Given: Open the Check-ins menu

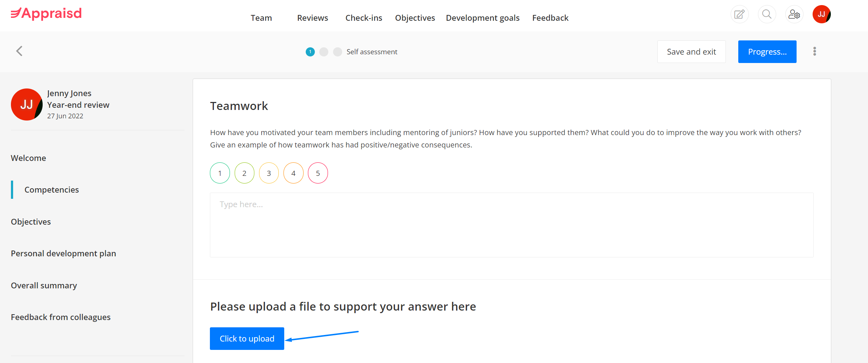Looking at the screenshot, I should tap(364, 18).
